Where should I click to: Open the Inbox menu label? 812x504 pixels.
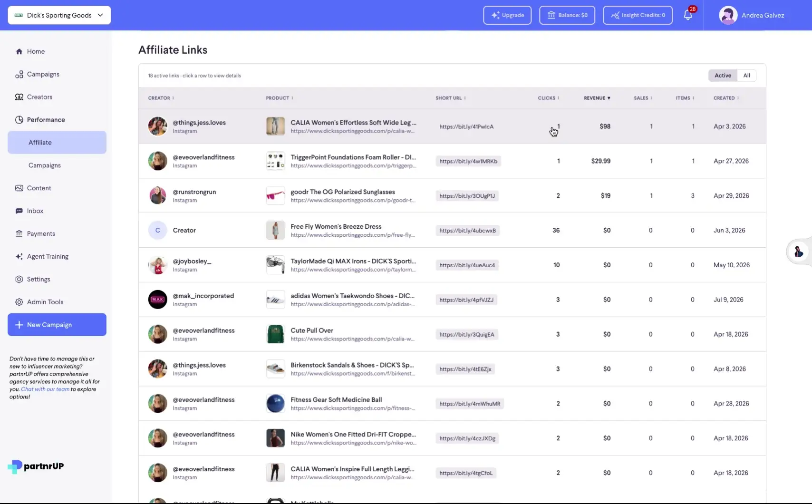click(35, 211)
